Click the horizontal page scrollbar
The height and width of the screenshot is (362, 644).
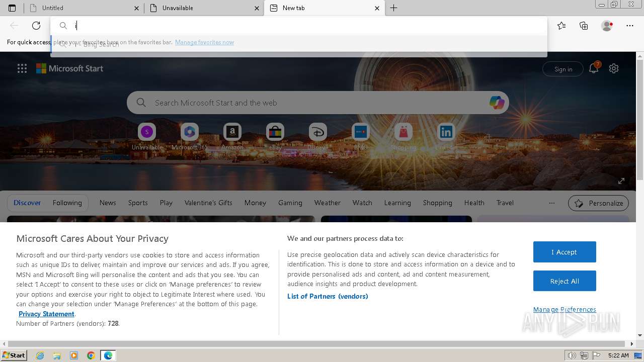coord(317,344)
